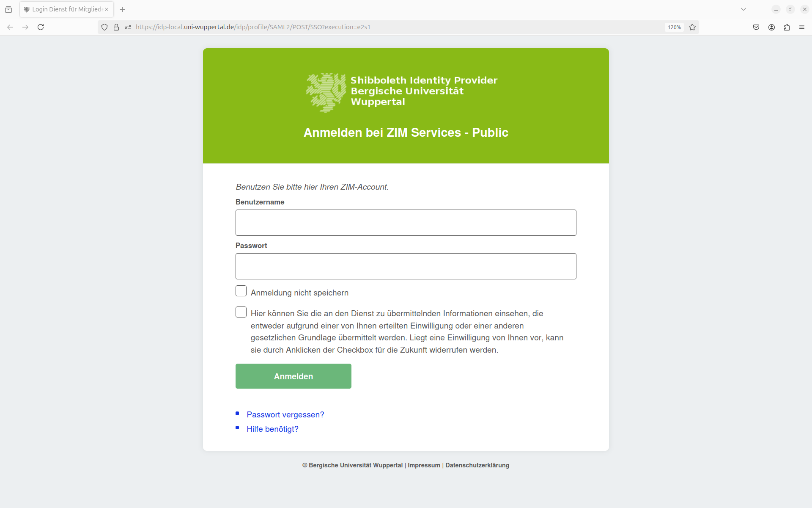Click the Shibboleth Identity Provider logo icon

coord(326,91)
